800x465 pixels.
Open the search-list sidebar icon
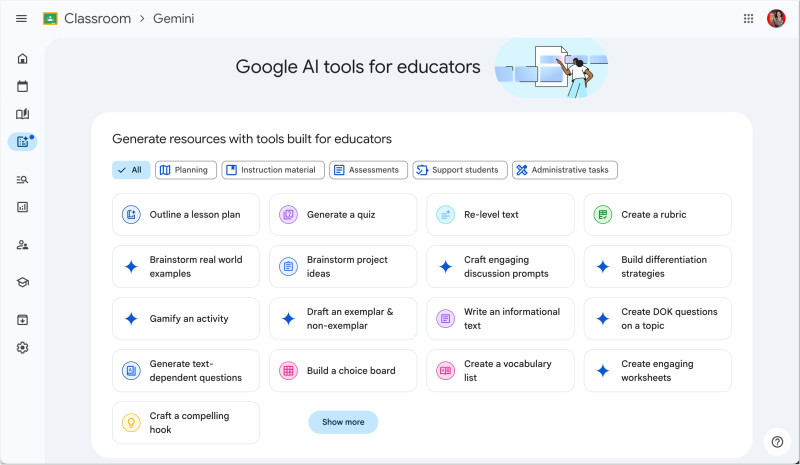point(22,180)
